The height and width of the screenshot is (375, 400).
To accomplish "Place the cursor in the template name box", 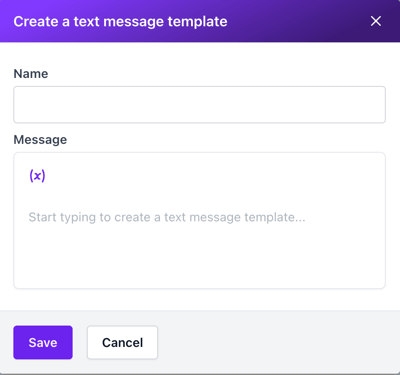I will [199, 105].
